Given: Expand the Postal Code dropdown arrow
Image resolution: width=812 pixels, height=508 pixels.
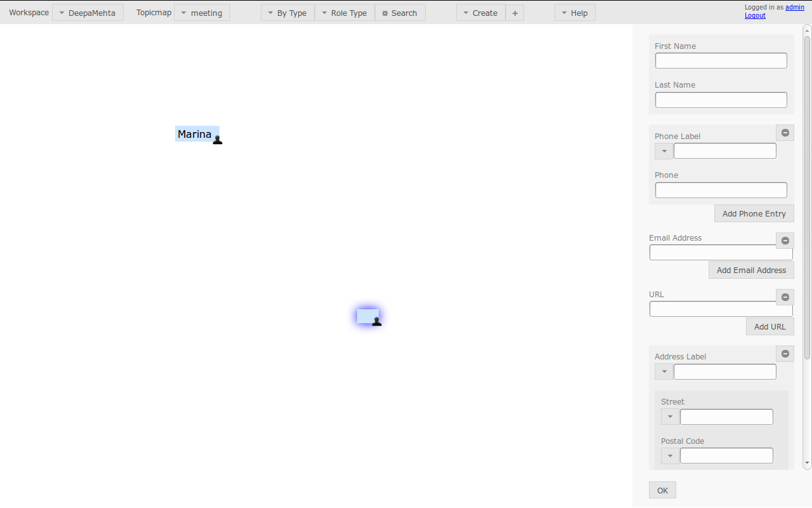Looking at the screenshot, I should [671, 456].
